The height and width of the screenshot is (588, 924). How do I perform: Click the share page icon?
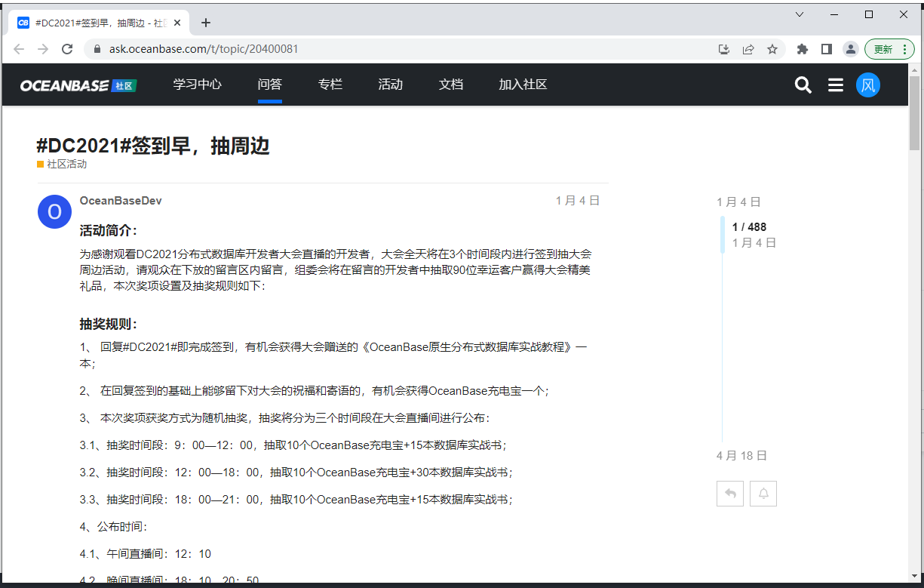pyautogui.click(x=748, y=49)
